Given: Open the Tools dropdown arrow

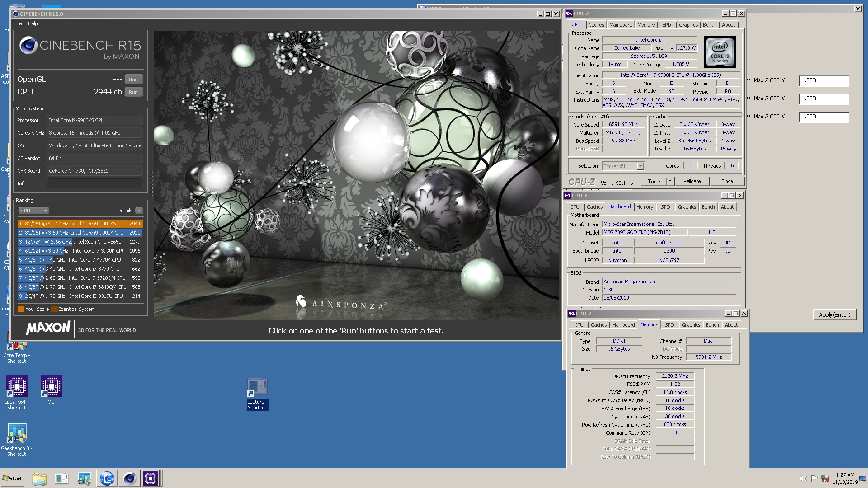Looking at the screenshot, I should (x=670, y=181).
